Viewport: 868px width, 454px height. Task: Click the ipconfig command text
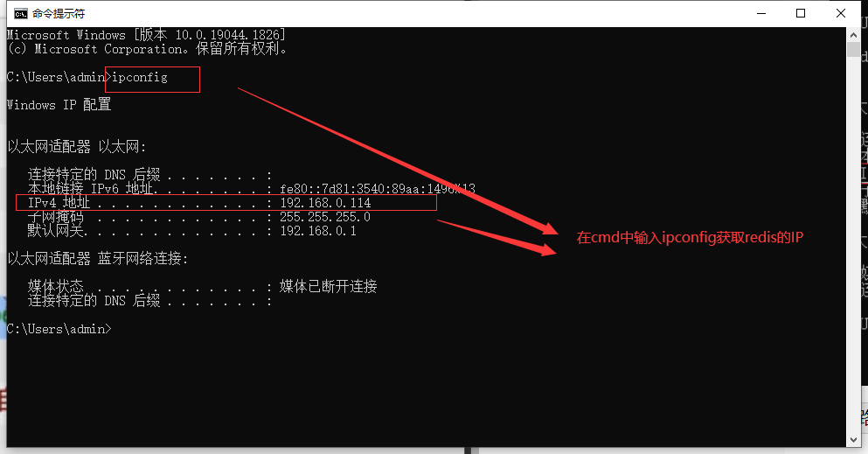(x=140, y=78)
